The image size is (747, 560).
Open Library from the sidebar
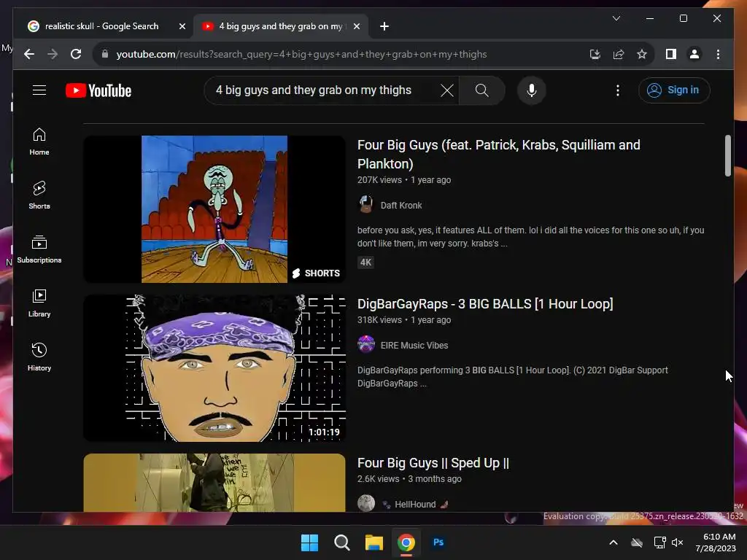click(39, 303)
